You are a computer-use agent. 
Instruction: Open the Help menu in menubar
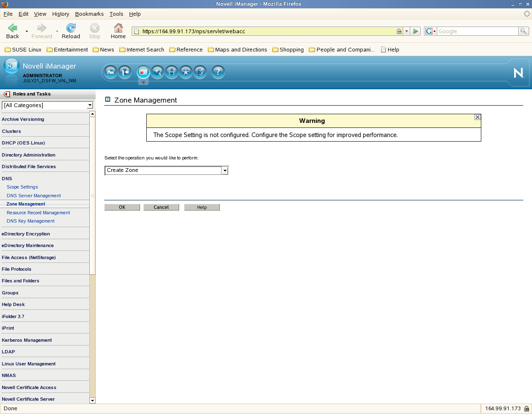135,14
